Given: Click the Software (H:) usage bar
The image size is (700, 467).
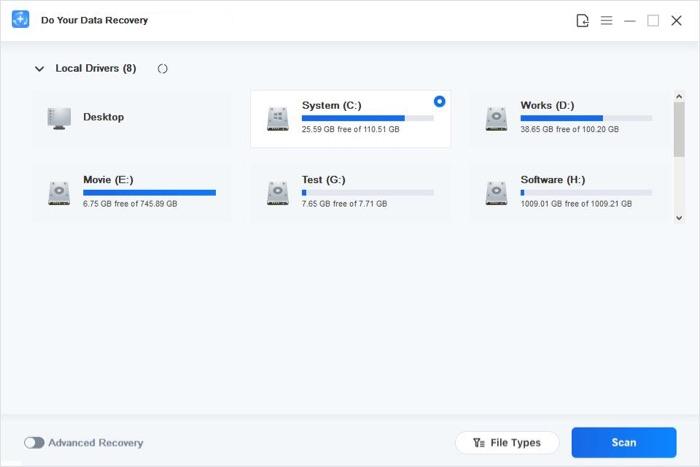Looking at the screenshot, I should [586, 192].
